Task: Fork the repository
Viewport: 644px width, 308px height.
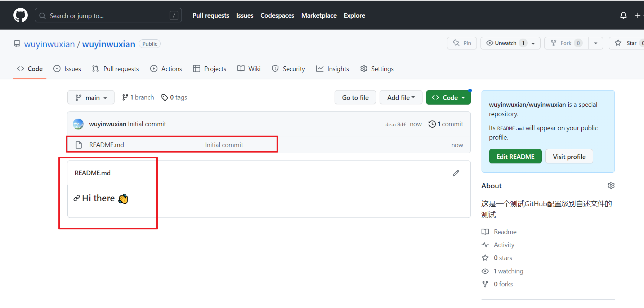Action: (x=566, y=43)
